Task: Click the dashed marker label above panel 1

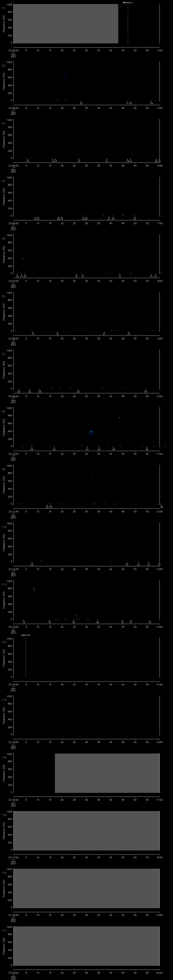Action: (x=128, y=2)
